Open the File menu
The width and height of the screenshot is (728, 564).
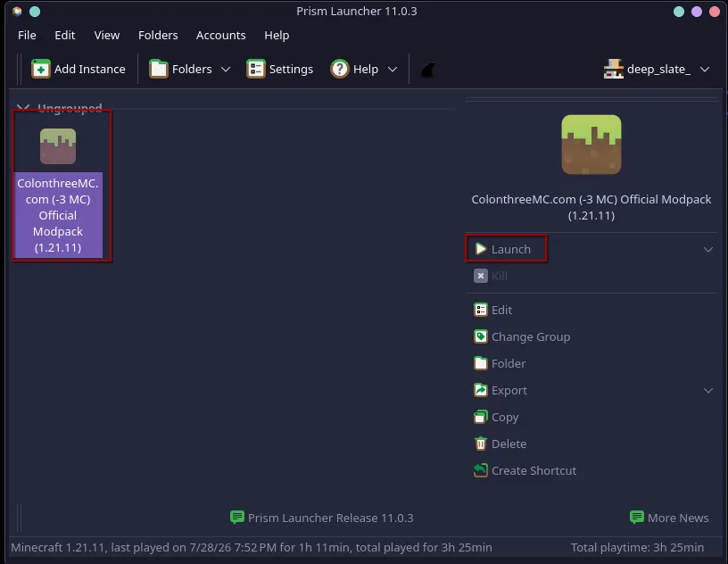point(27,36)
